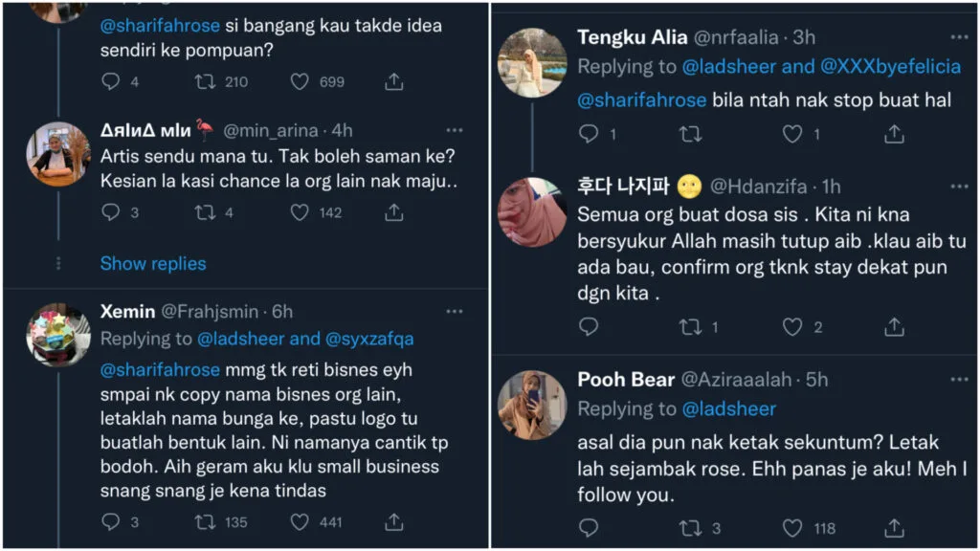Reply to min_arina's tweet
Viewport: 980px width, 551px height.
[111, 212]
